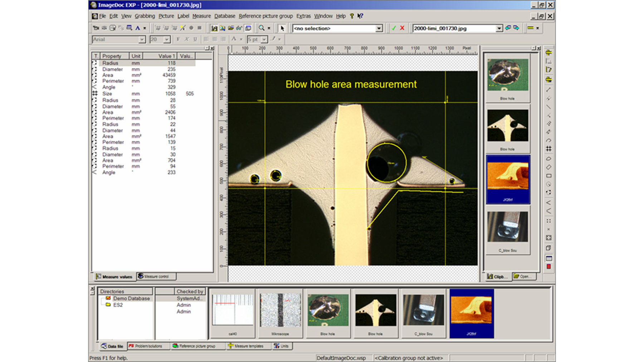Select the rectangle measure tool
Screen dimensions: 644x362
548,176
